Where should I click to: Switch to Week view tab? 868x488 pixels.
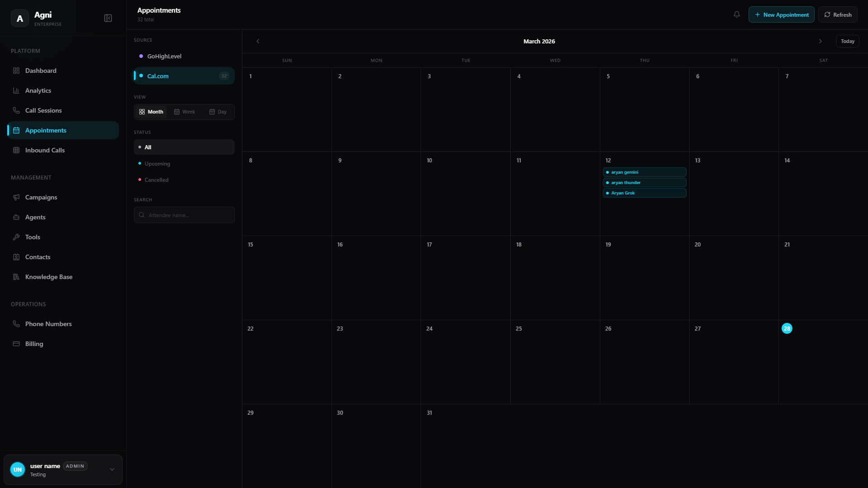[x=185, y=112]
